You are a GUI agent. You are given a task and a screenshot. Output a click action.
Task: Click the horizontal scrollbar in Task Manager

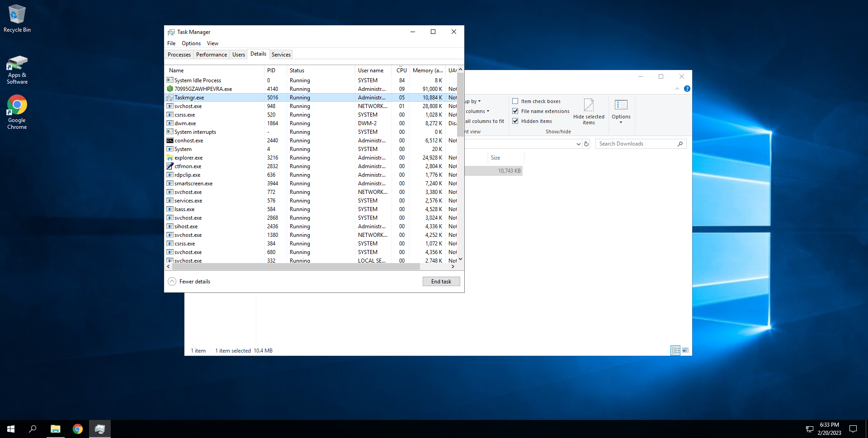click(296, 267)
